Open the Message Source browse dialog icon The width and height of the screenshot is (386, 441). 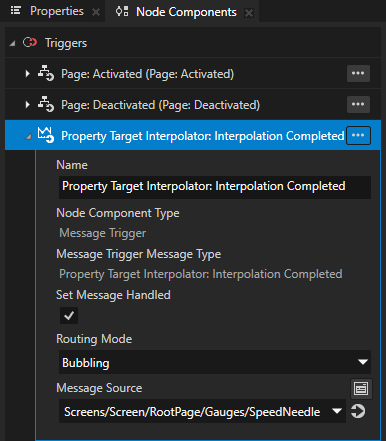(x=361, y=389)
